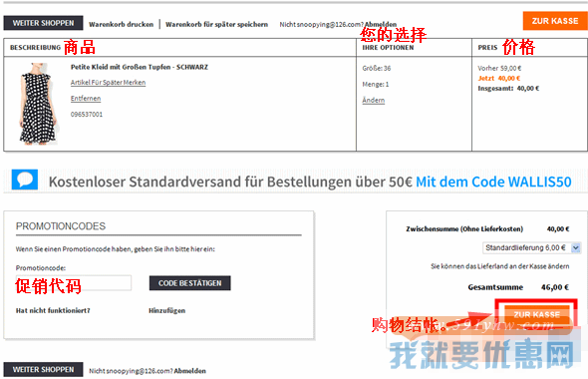Viewport: 588px width, 379px height.
Task: Click the blue speech bubble chat icon
Action: click(25, 180)
